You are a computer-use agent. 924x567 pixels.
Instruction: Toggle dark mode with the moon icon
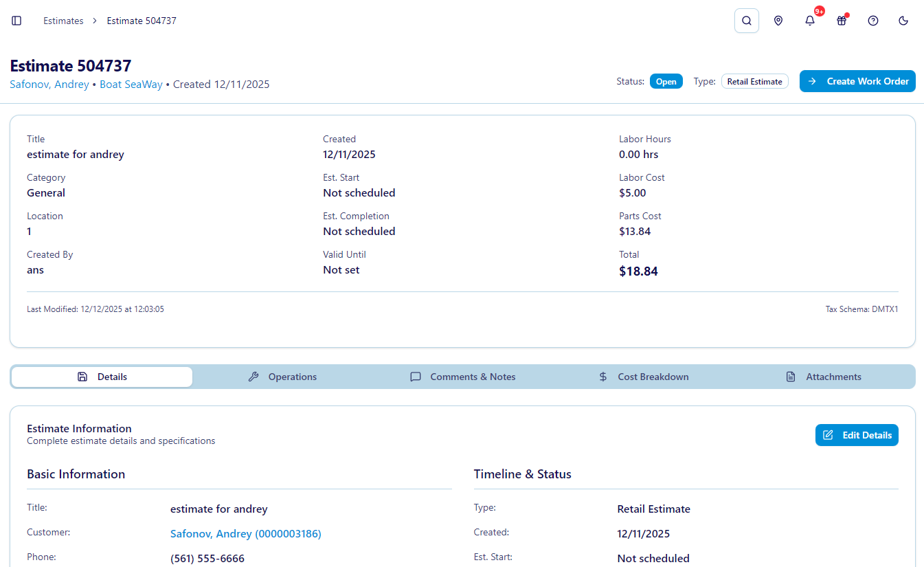click(903, 21)
